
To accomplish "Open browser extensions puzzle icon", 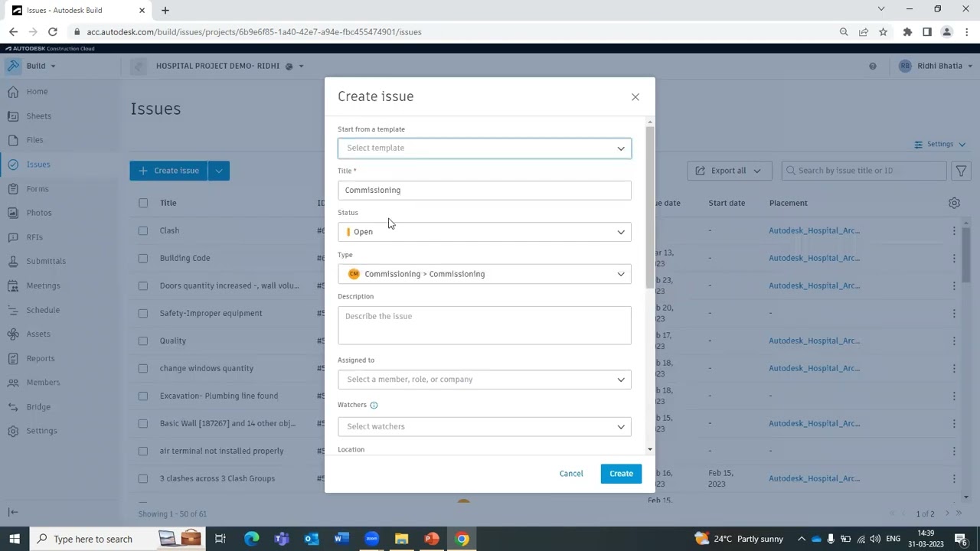I will click(907, 32).
